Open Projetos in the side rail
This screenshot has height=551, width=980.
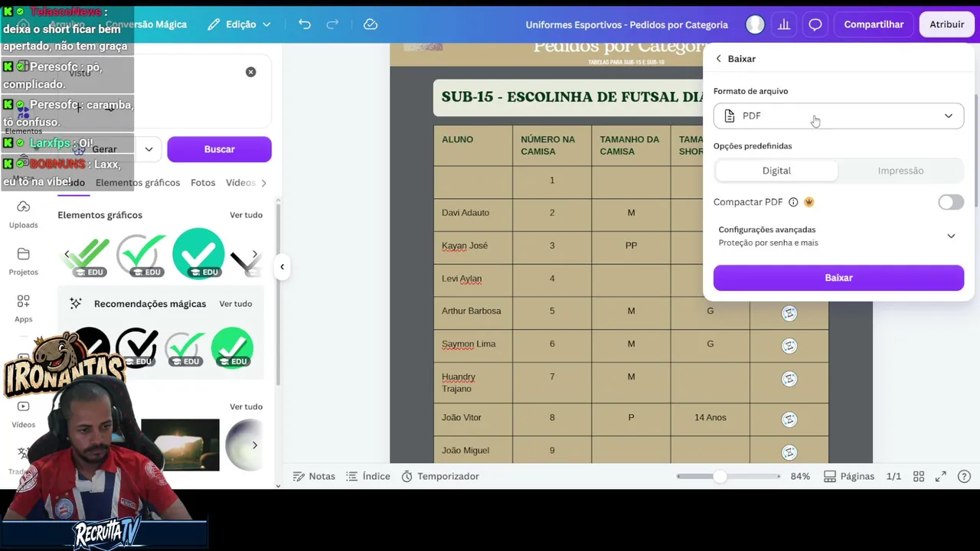[x=23, y=261]
